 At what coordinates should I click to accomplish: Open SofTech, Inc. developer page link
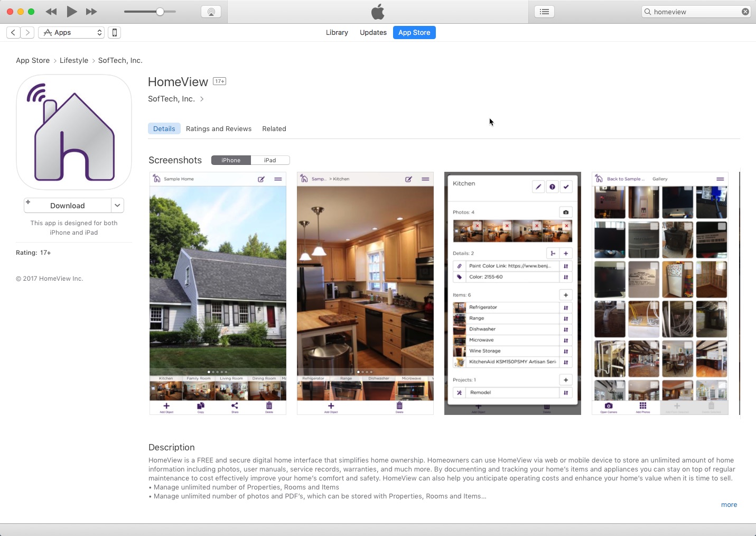[x=176, y=99]
